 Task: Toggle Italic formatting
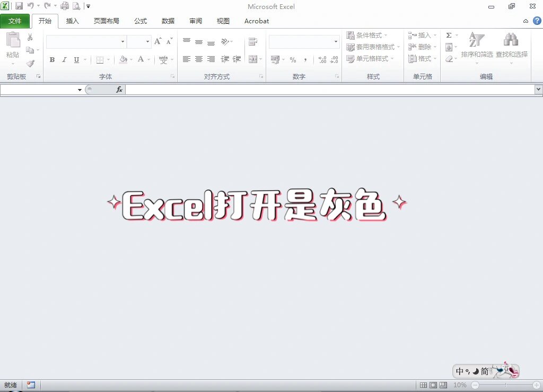tap(64, 59)
